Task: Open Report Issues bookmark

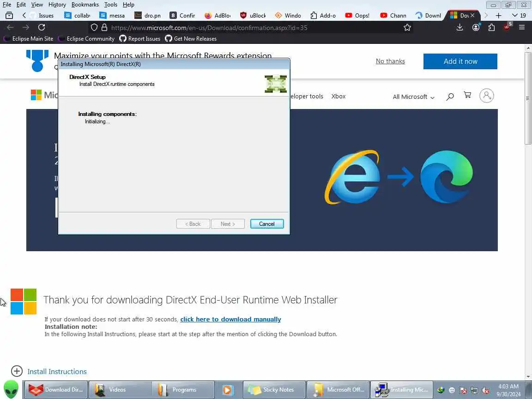Action: point(140,39)
